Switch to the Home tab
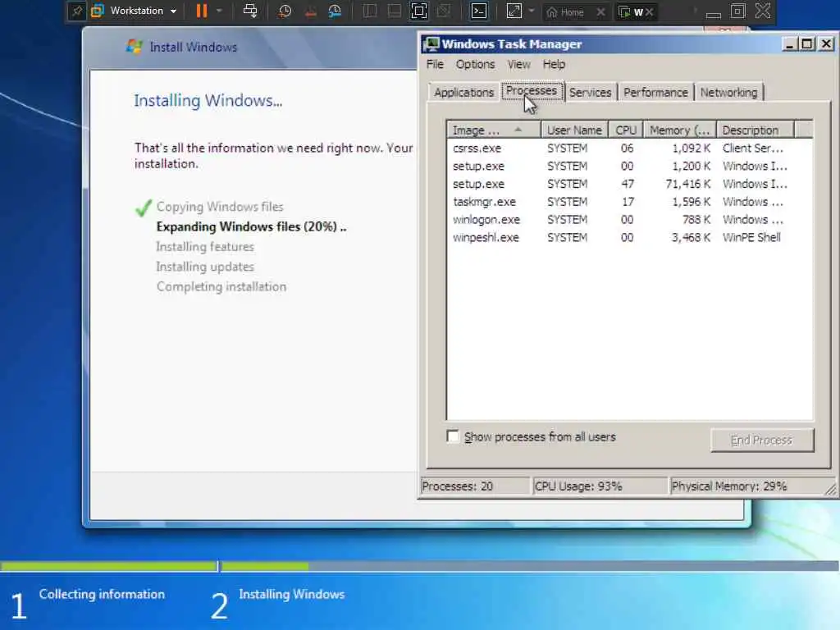Screen dimensions: 840x630 point(566,11)
